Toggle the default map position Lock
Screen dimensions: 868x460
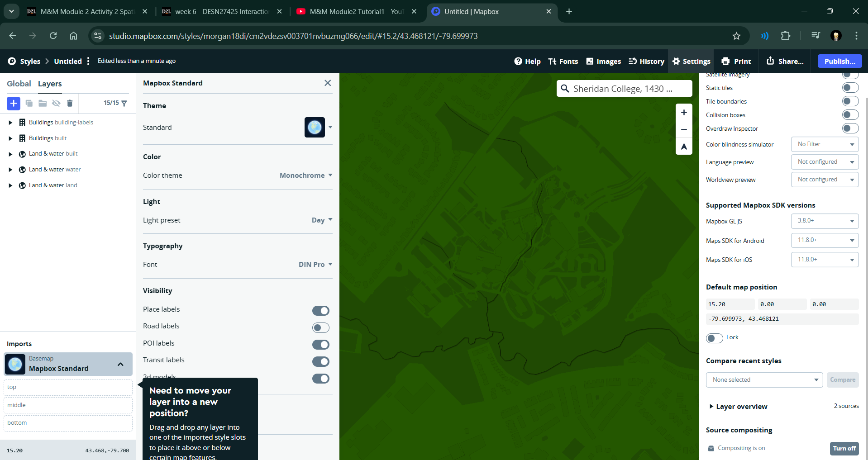715,338
